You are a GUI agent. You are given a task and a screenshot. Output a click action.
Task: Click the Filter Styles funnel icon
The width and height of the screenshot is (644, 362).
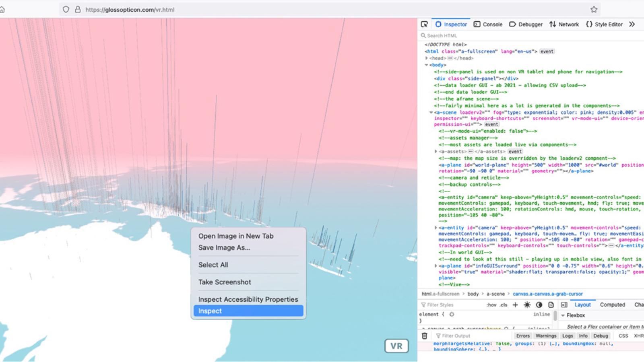point(424,305)
